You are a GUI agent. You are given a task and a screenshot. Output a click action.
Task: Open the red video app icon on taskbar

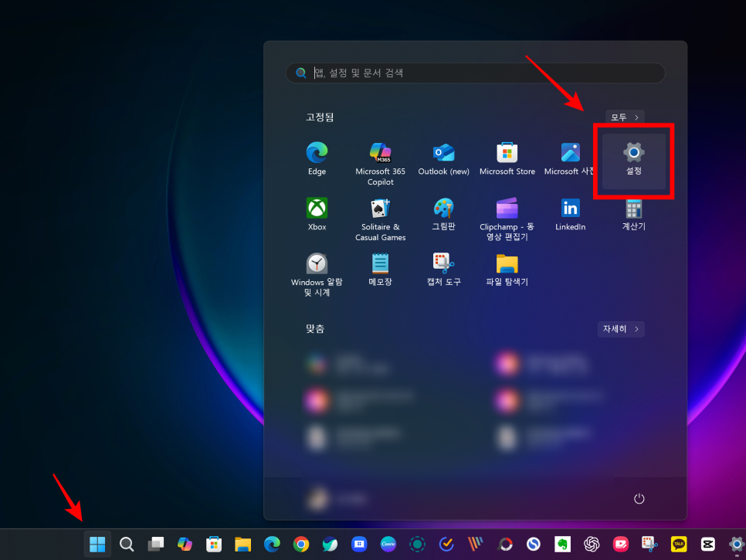[x=620, y=544]
